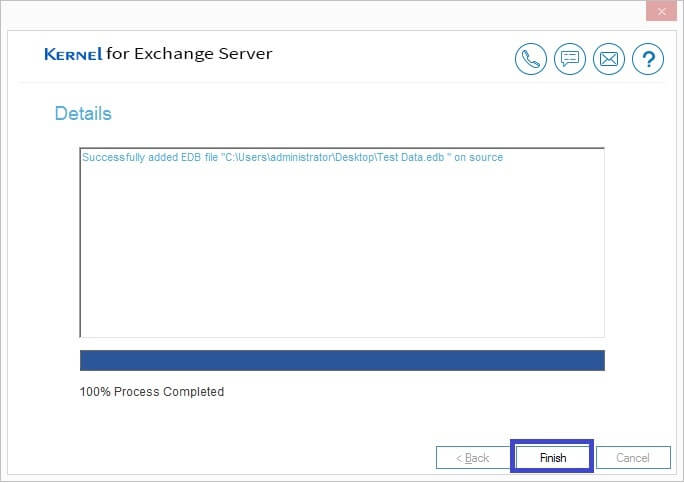Click '100% Process Completed' status text
This screenshot has height=483, width=684.
coord(151,392)
